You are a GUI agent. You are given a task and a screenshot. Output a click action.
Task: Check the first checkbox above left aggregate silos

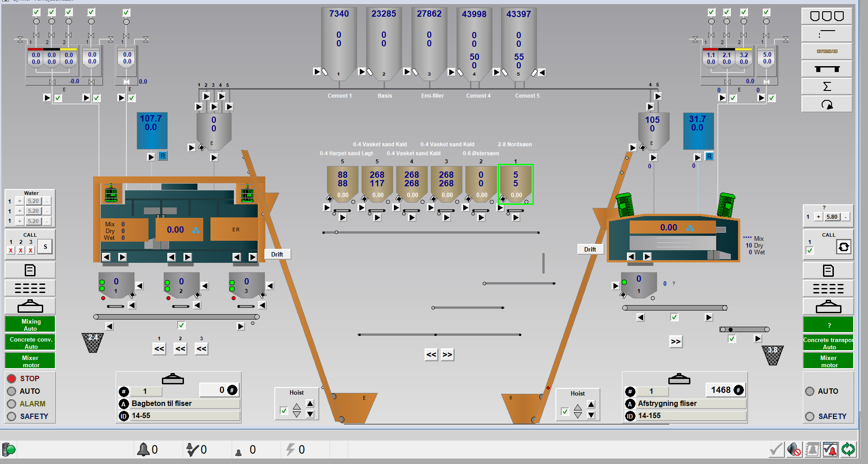pyautogui.click(x=36, y=12)
